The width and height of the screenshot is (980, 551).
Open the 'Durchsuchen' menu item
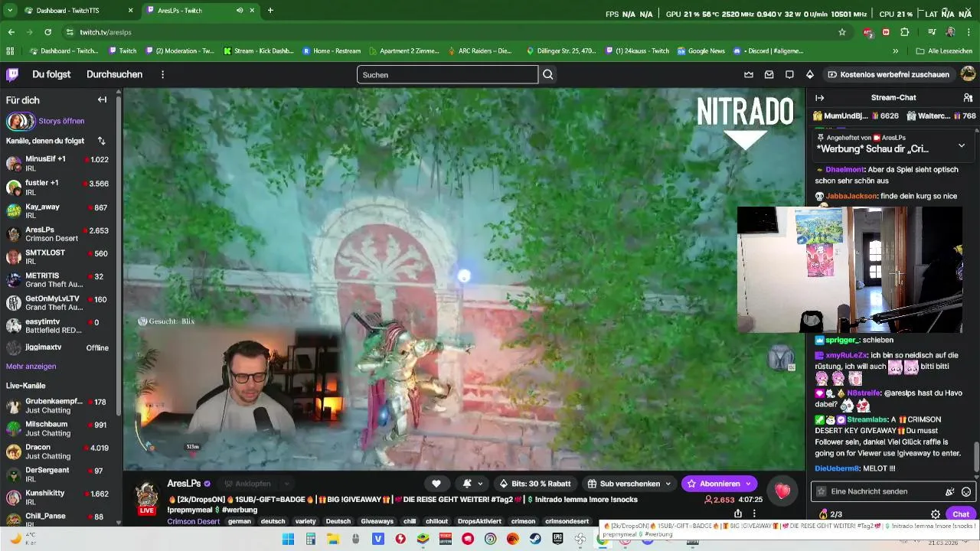pos(114,74)
